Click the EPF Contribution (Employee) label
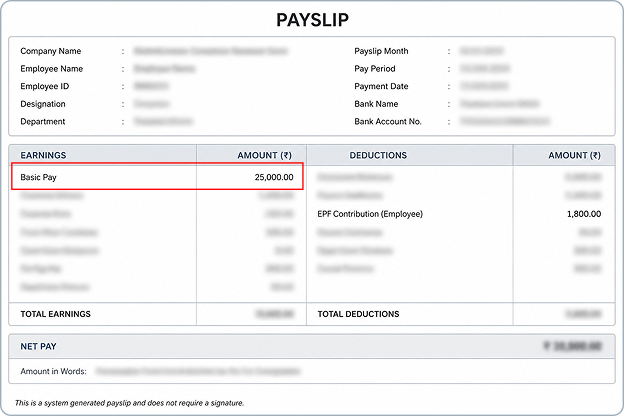The width and height of the screenshot is (624, 416). (x=370, y=214)
